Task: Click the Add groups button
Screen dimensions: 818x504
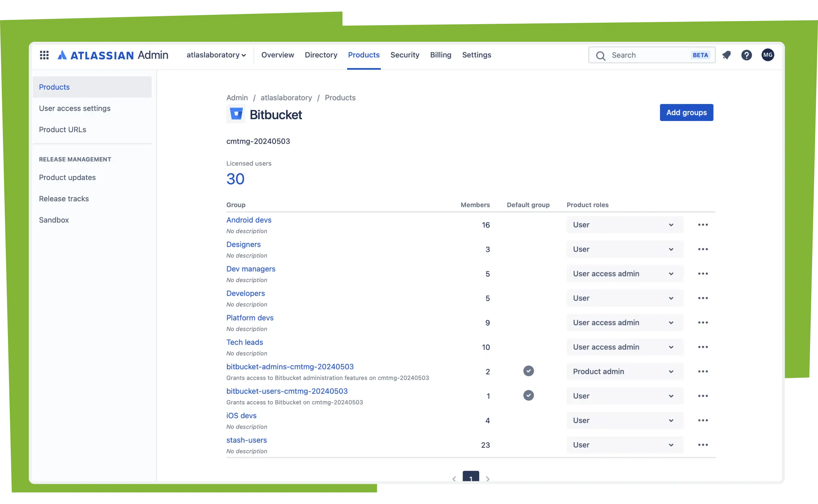Action: pos(686,113)
